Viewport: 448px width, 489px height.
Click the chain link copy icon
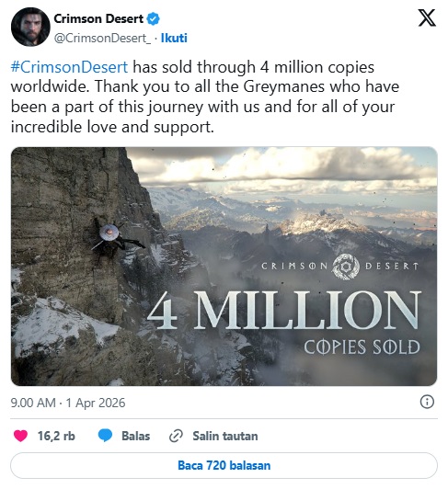click(176, 436)
